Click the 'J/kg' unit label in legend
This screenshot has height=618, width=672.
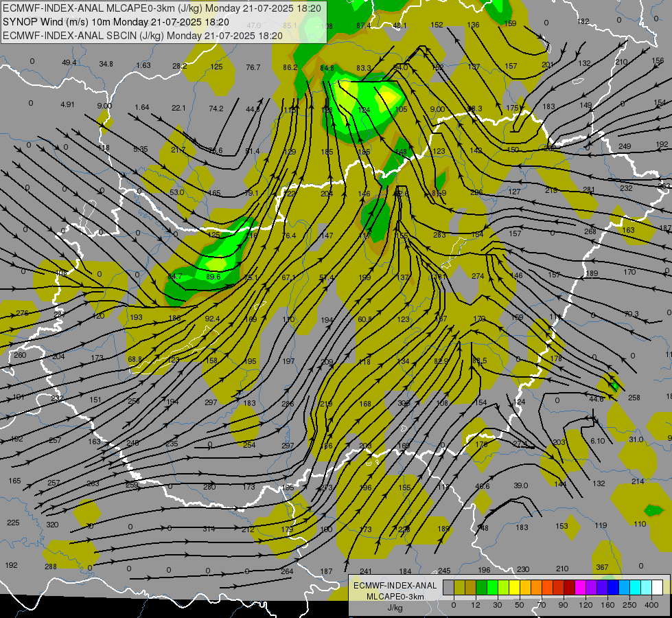(x=395, y=608)
